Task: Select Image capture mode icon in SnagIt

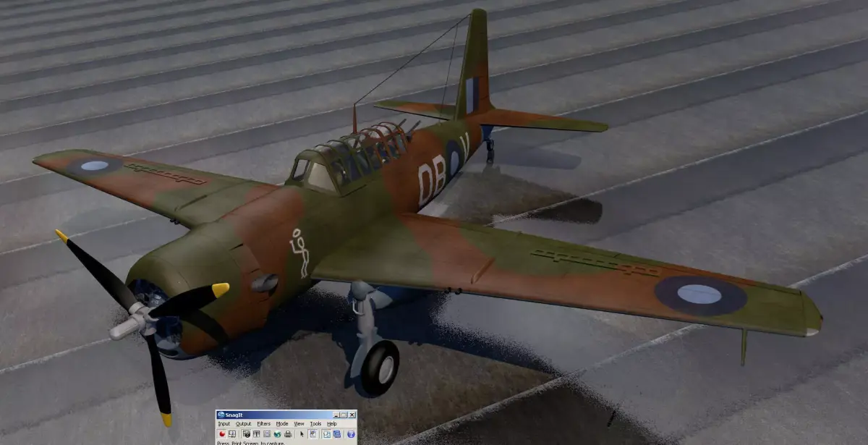Action: pos(247,434)
